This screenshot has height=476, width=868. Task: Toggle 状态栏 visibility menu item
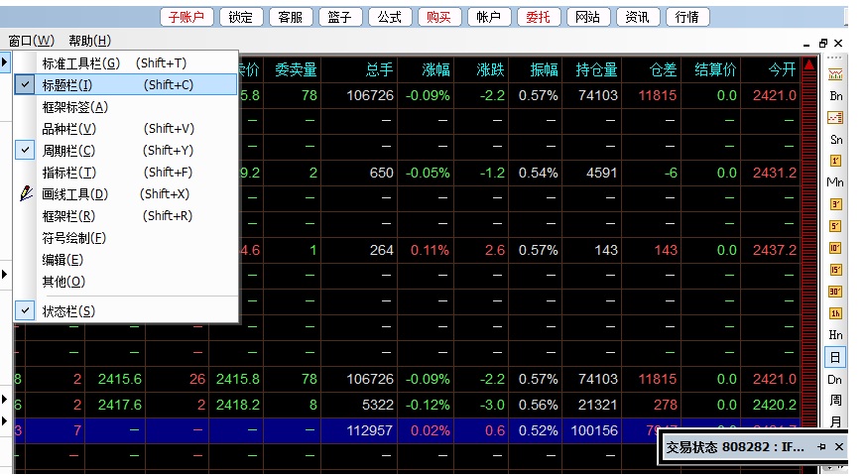click(x=68, y=311)
